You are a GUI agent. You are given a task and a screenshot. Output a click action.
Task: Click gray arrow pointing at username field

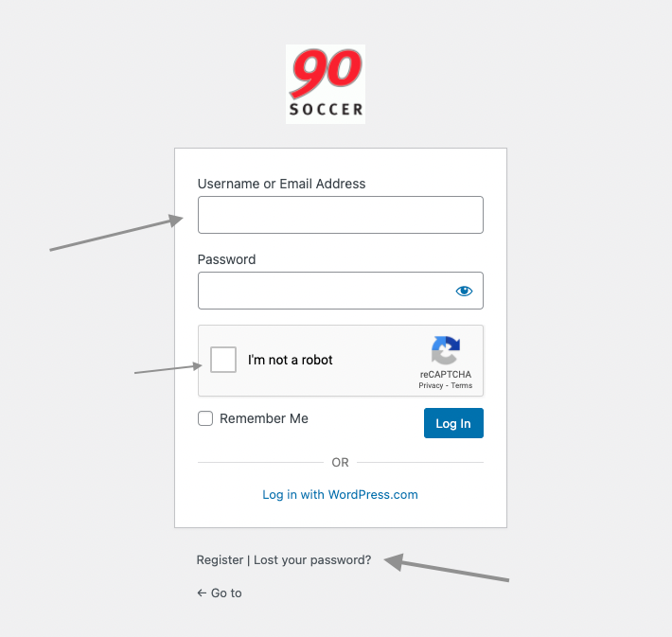pos(116,232)
